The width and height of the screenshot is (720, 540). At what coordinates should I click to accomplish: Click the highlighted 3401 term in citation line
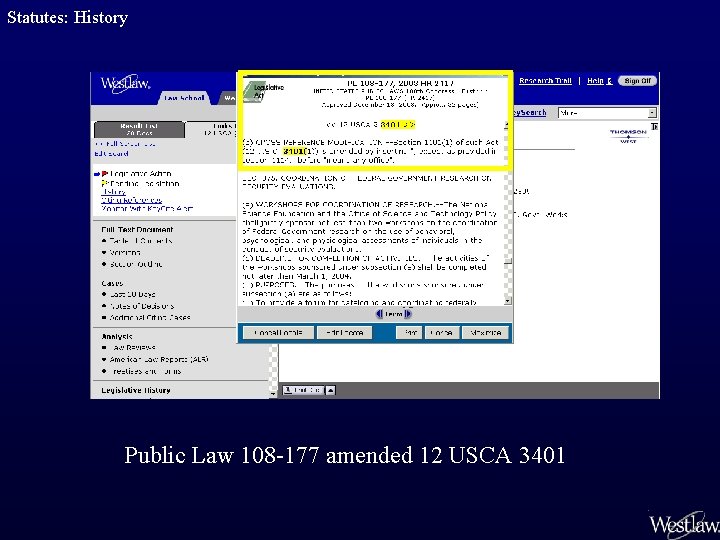pyautogui.click(x=397, y=124)
